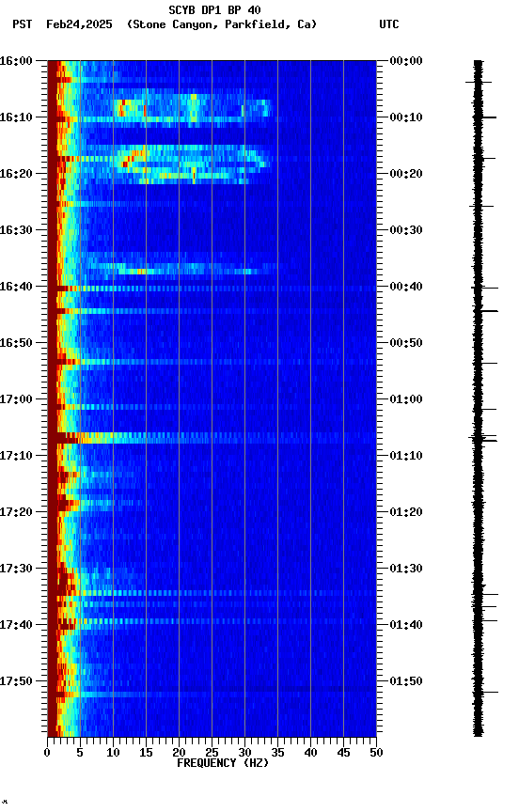Screen dimensions: 519x812
Task: Click the broadband event streak near 16:53 PST
Action: click(212, 362)
